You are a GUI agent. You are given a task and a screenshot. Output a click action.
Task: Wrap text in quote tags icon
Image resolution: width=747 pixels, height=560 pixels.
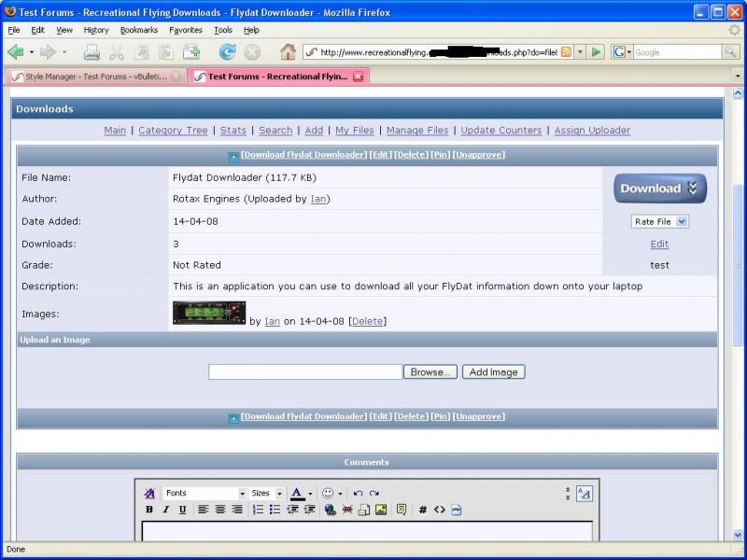coord(402,510)
